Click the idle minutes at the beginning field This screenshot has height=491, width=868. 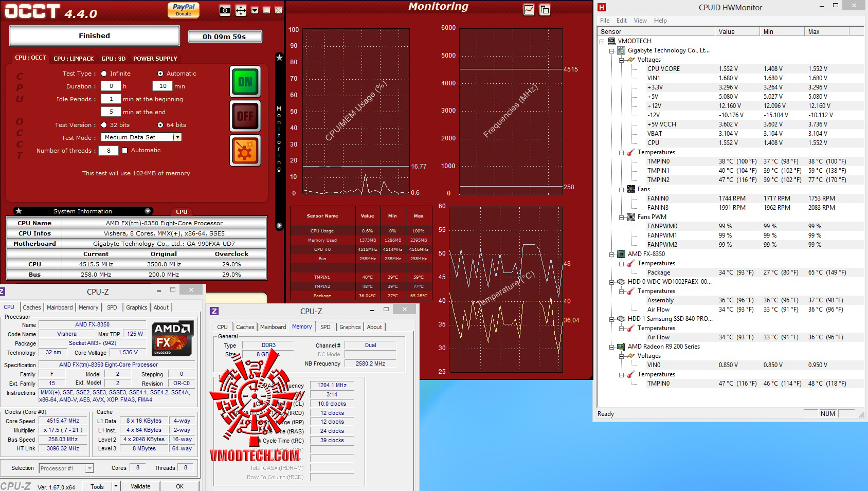(111, 99)
